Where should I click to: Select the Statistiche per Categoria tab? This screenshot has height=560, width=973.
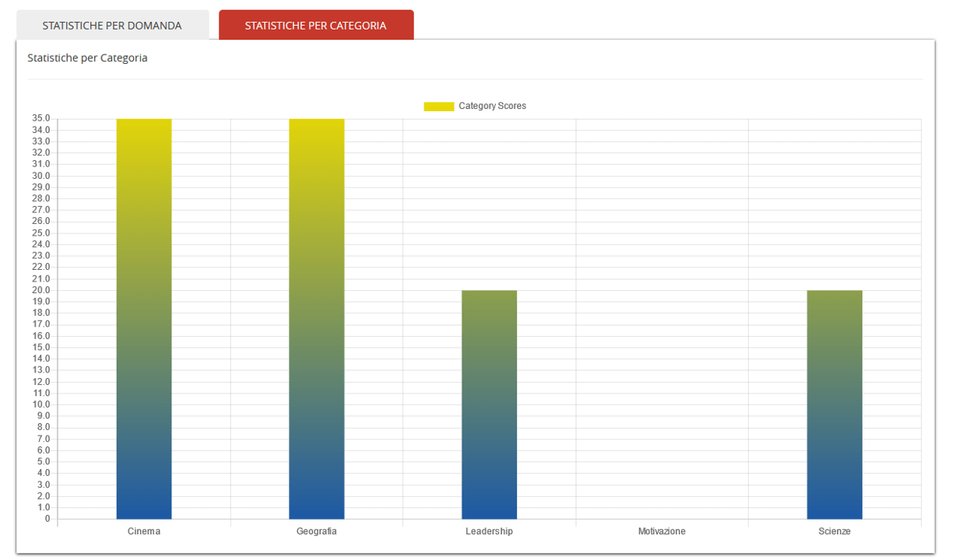pos(315,26)
